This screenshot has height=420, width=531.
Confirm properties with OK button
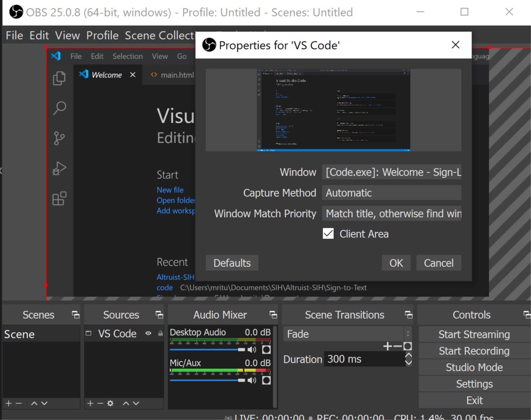(x=396, y=263)
